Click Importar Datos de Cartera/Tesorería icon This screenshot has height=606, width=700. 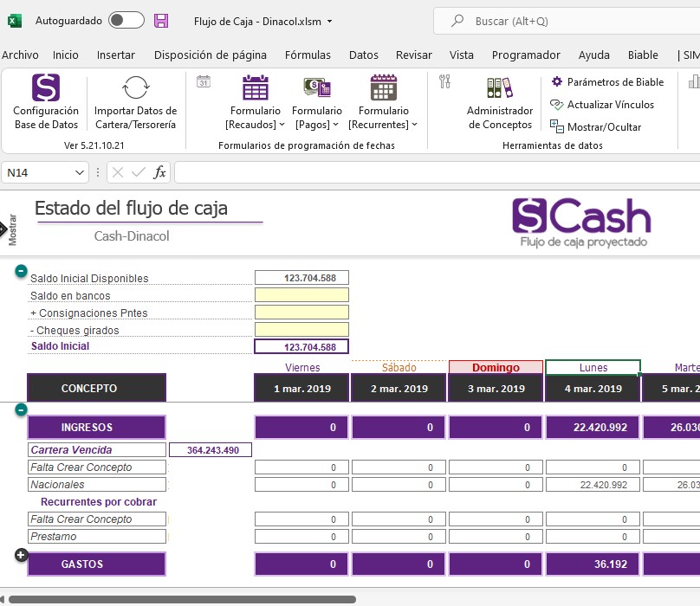click(135, 87)
